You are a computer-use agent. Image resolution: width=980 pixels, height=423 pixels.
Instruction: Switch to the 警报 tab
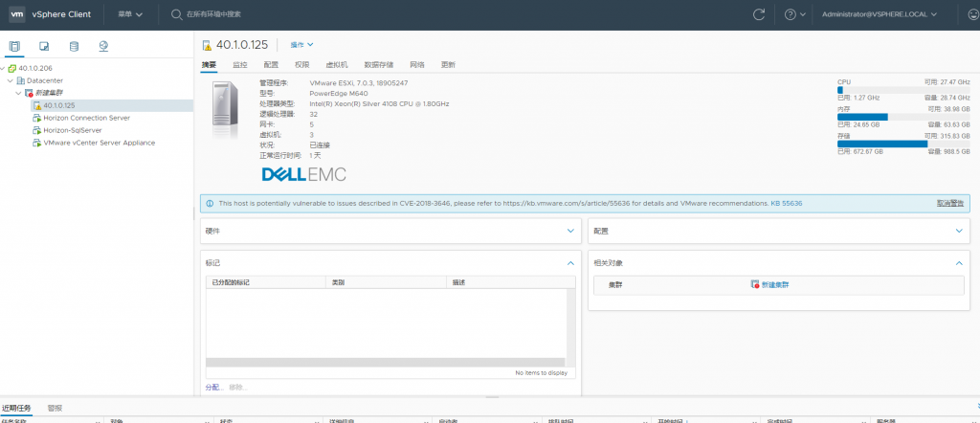click(x=55, y=408)
